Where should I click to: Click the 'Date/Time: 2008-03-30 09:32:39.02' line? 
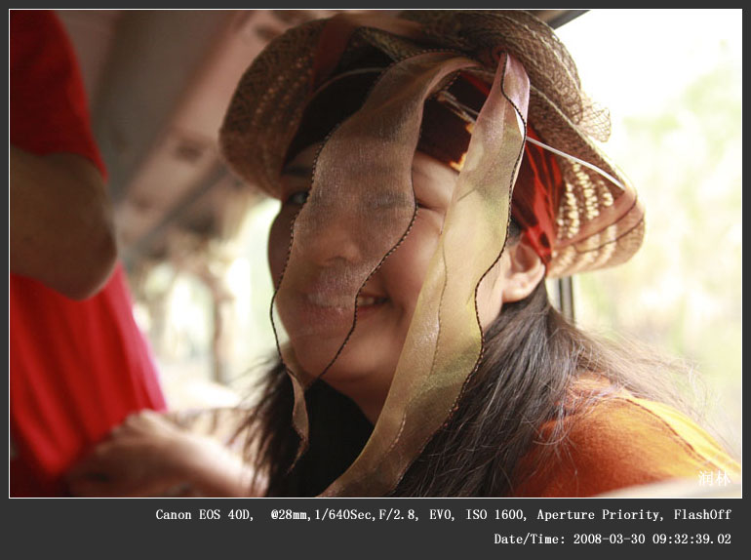[613, 540]
